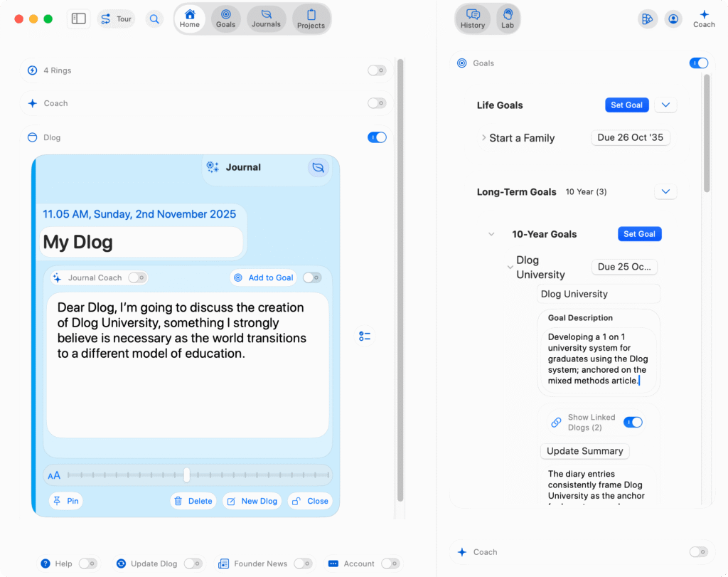Screen dimensions: 728x577
Task: Open the Life Goals dropdown chevron
Action: [x=665, y=105]
